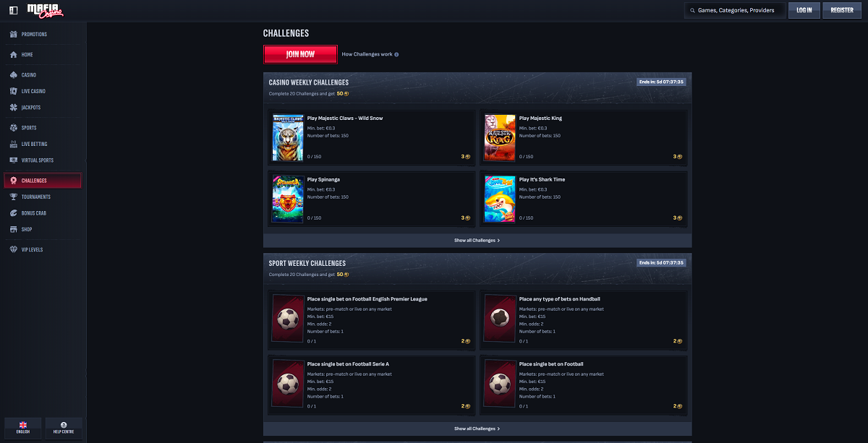Click the Place single bet on Football card image
The image size is (868, 443).
coord(500,384)
